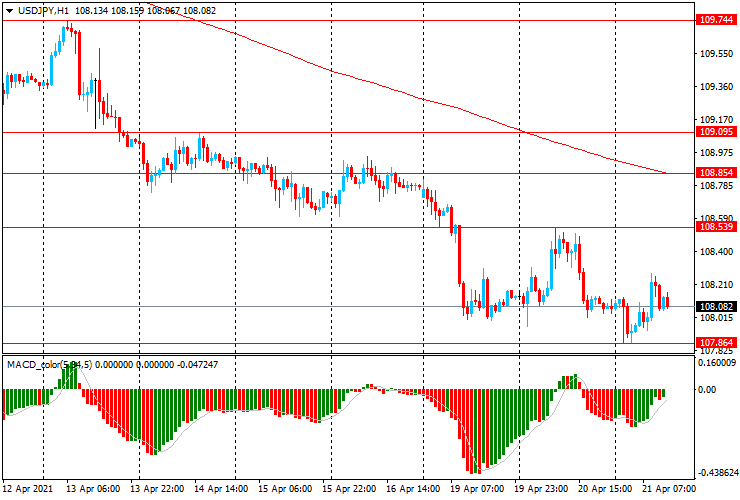Click the OHLC values 108.134 108.159 text
Image resolution: width=740 pixels, height=500 pixels.
[x=109, y=10]
